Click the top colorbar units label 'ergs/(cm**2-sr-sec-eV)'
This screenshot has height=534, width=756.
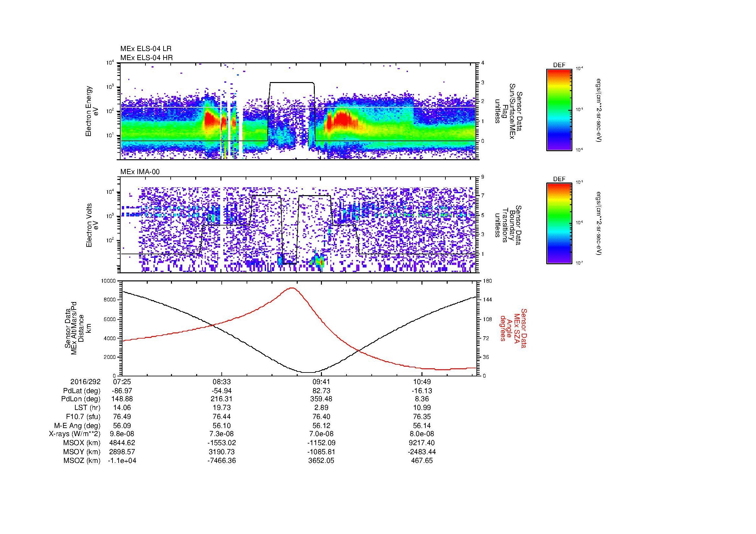[599, 110]
